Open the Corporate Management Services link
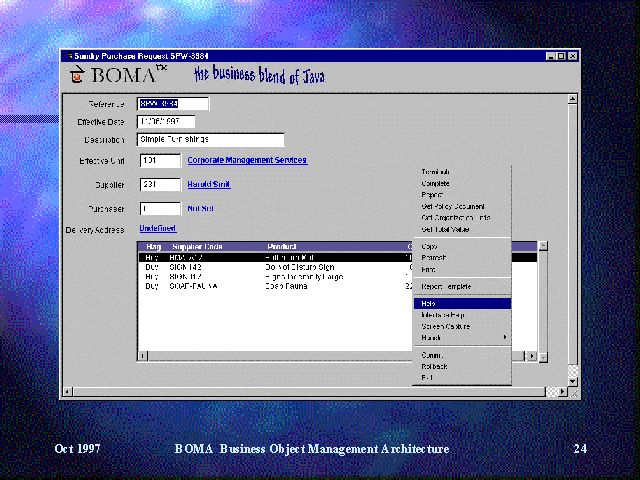This screenshot has height=480, width=640. [247, 160]
